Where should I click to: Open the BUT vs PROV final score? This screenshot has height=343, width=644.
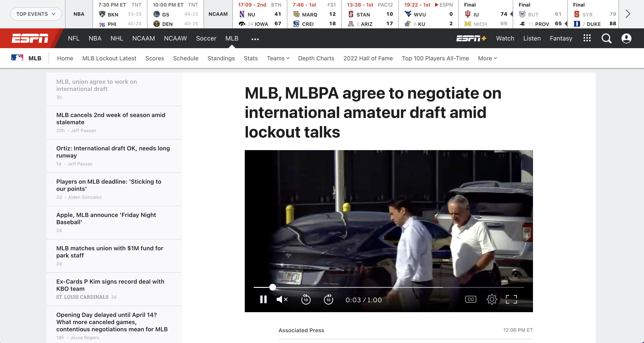(x=540, y=14)
